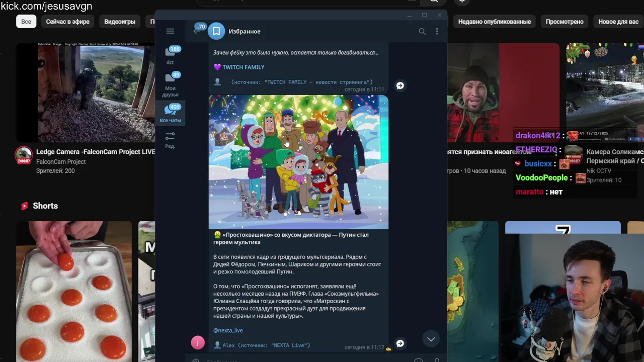Forward the NEXTA Live message

click(x=400, y=343)
